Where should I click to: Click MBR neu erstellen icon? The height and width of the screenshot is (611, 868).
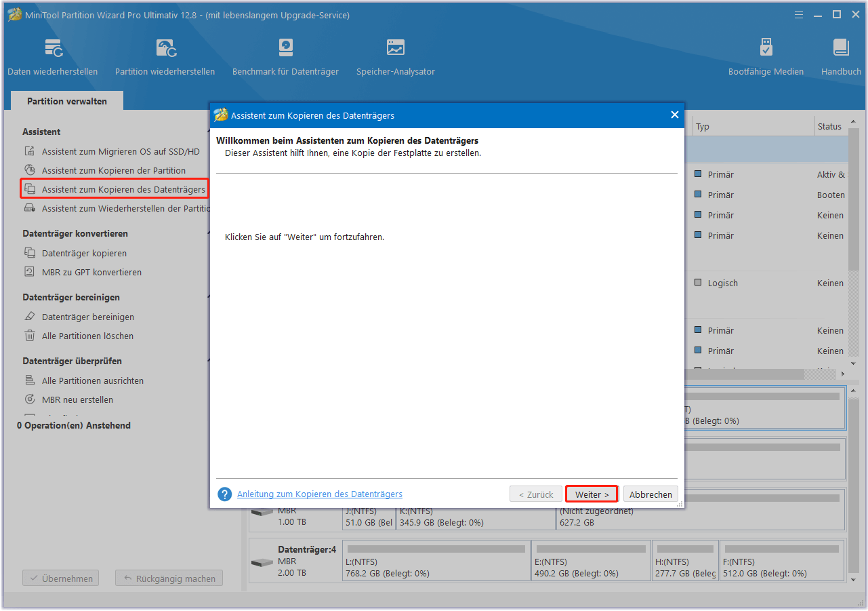point(30,399)
